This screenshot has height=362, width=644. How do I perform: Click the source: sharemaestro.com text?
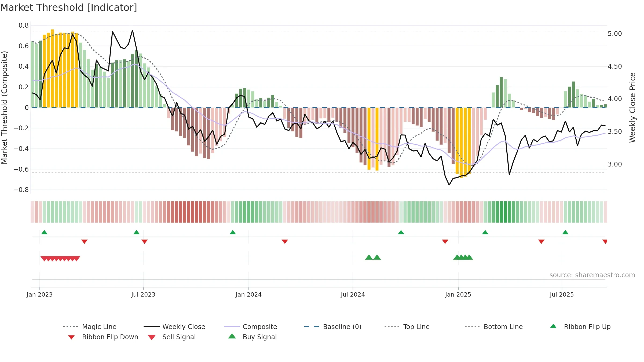592,275
